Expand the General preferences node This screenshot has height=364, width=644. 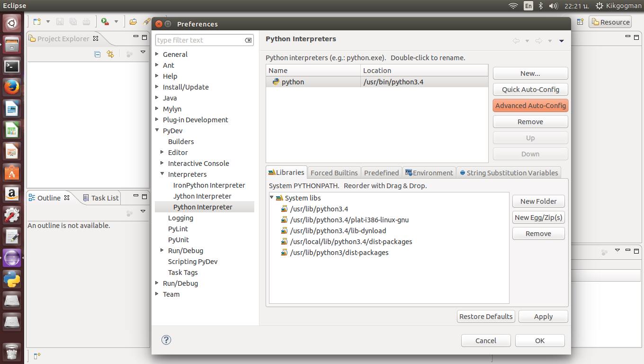[157, 54]
